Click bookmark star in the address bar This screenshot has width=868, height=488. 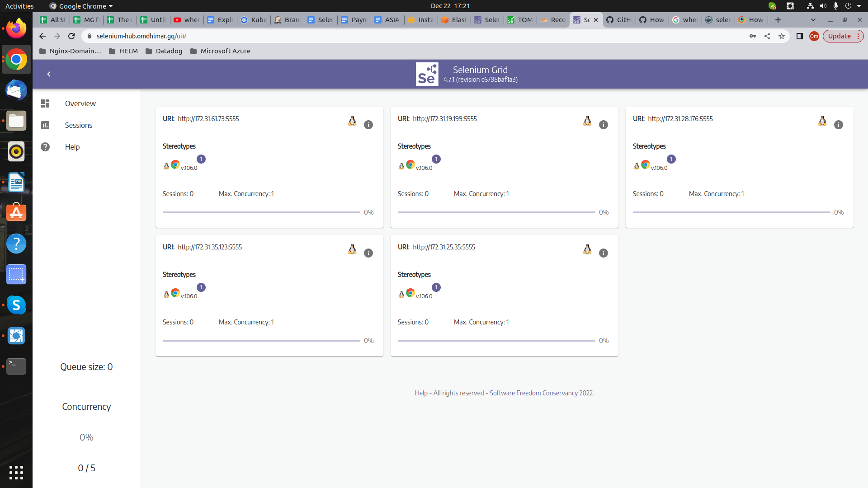(782, 36)
